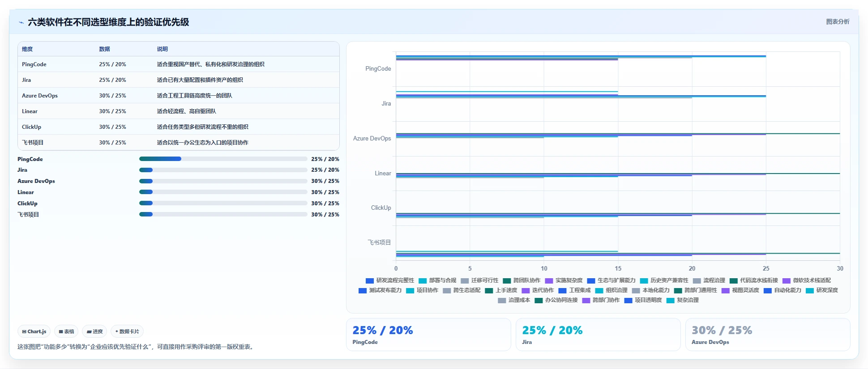Click the Linear label on the chart axis

pyautogui.click(x=383, y=174)
